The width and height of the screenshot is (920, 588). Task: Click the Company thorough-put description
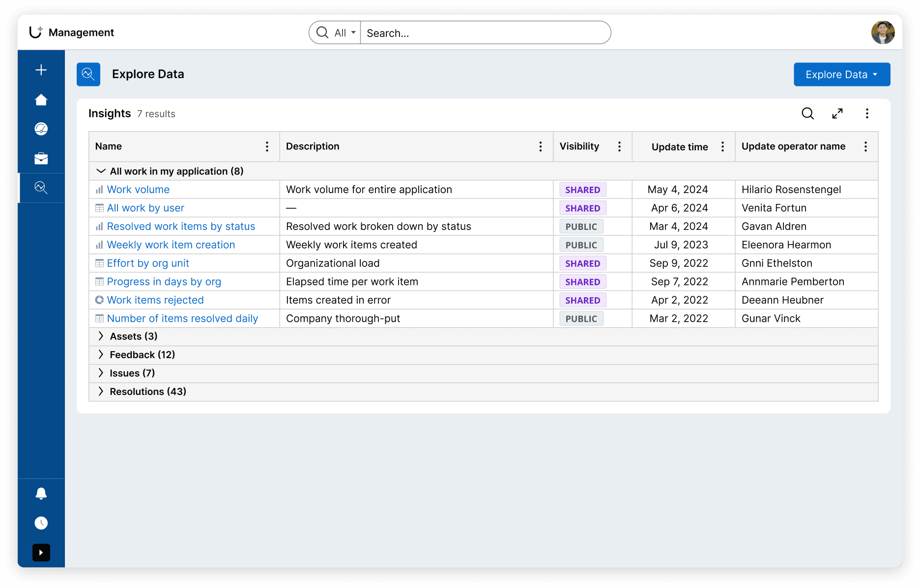tap(343, 318)
